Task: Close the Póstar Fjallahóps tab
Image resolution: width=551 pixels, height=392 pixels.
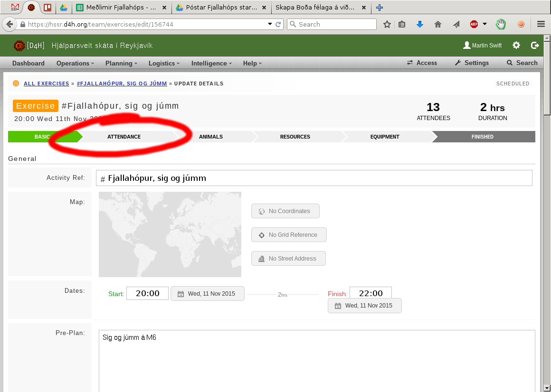Action: [x=264, y=8]
